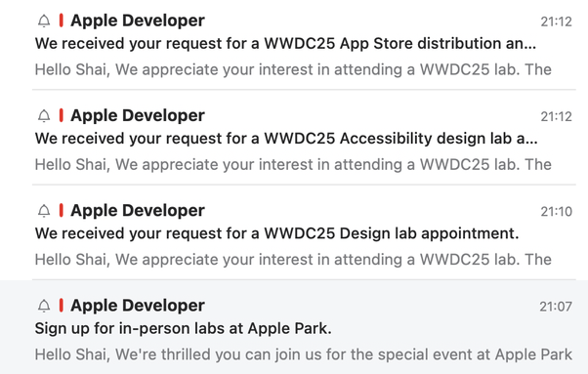Image resolution: width=588 pixels, height=374 pixels.
Task: Click red flag marker on Design lab appointment email
Action: click(62, 210)
